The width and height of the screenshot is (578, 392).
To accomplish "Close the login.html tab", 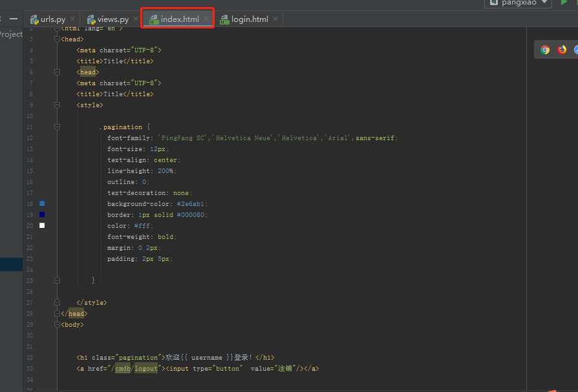I will [275, 19].
